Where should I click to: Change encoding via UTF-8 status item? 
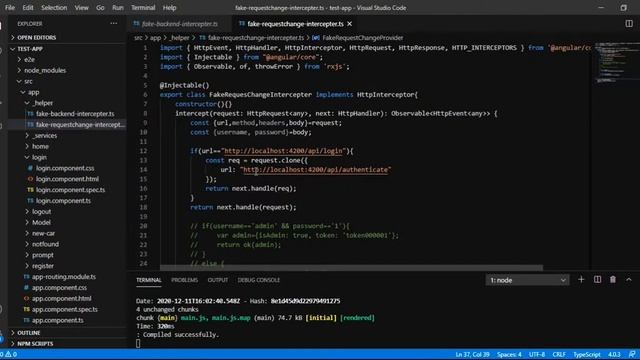[537, 354]
